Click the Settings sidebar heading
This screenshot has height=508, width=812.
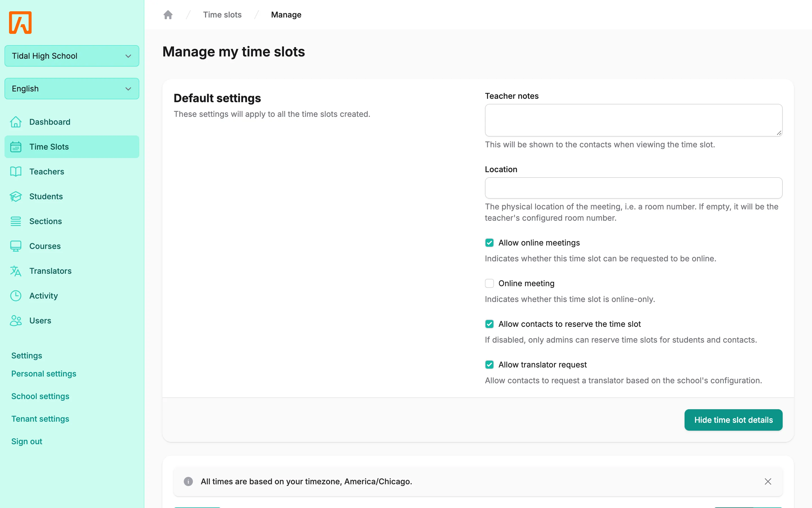27,356
